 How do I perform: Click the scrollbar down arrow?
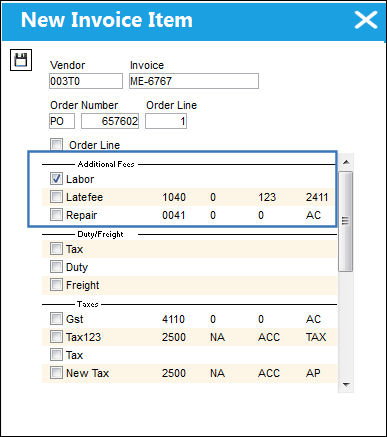click(x=346, y=385)
